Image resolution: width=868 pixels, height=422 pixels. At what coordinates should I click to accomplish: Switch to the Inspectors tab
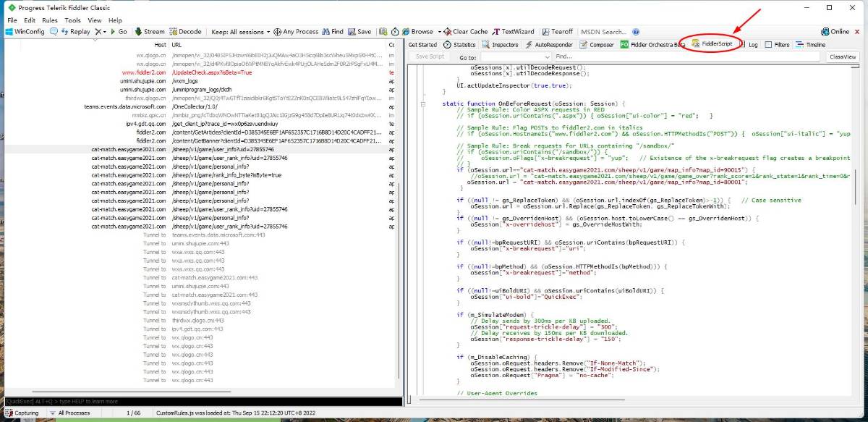coord(500,45)
